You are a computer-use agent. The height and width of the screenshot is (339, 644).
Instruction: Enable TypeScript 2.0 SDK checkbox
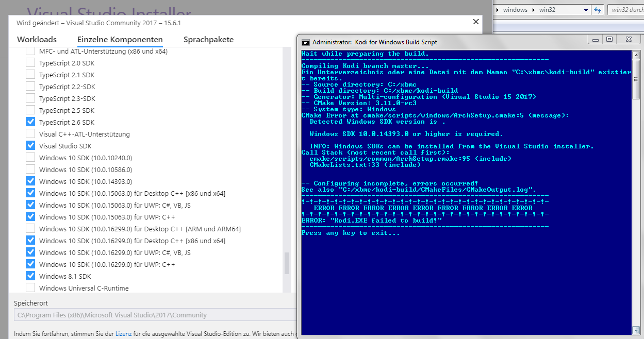point(30,63)
